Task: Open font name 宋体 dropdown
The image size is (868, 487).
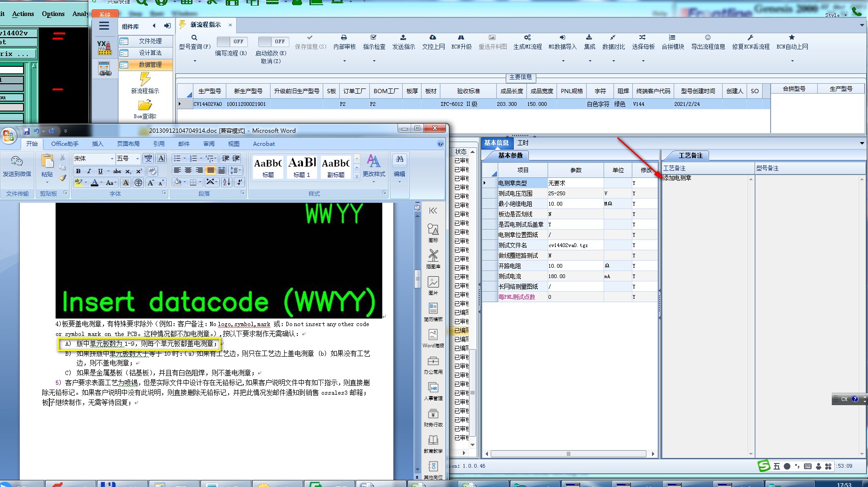Action: coord(112,159)
